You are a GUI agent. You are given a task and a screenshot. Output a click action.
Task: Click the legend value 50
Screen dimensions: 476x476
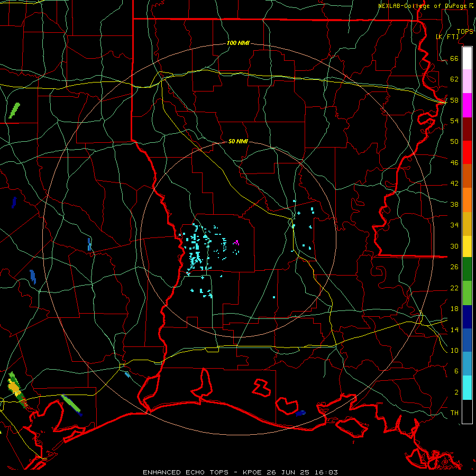[x=454, y=141]
